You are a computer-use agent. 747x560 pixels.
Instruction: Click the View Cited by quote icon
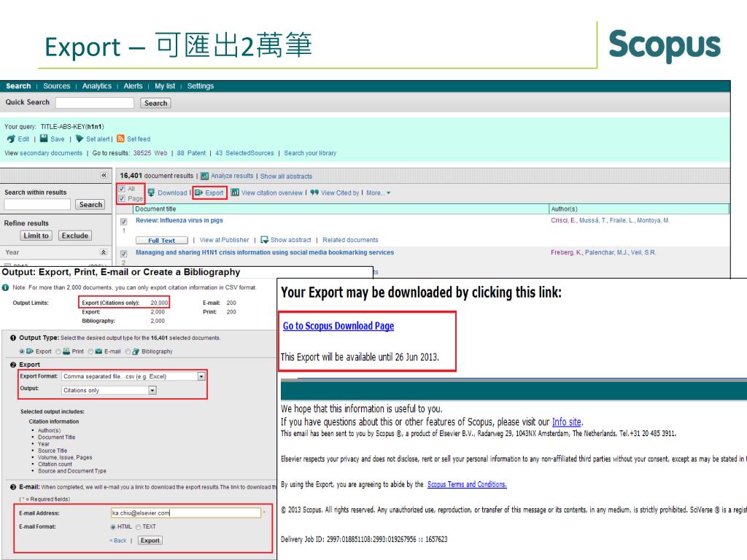314,192
